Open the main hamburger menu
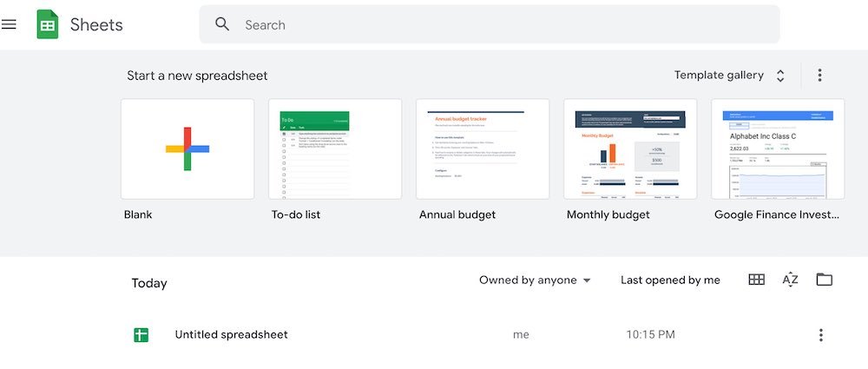Viewport: 868px width, 369px height. (x=9, y=24)
